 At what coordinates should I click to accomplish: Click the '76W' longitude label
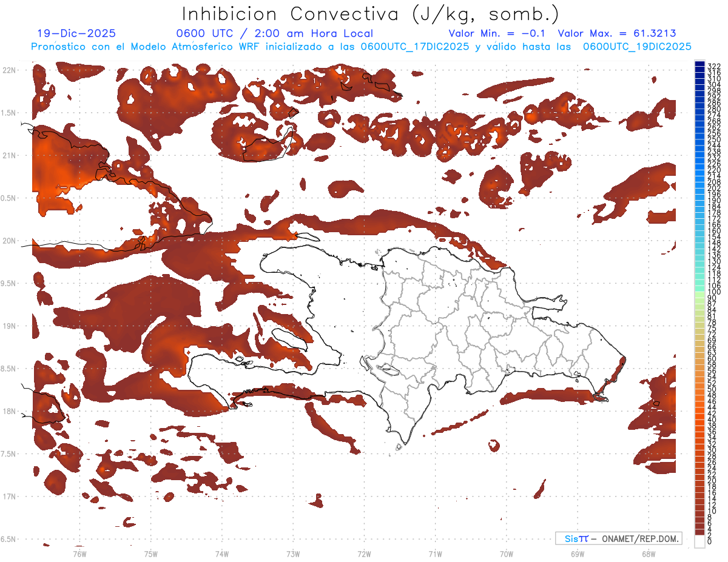79,554
